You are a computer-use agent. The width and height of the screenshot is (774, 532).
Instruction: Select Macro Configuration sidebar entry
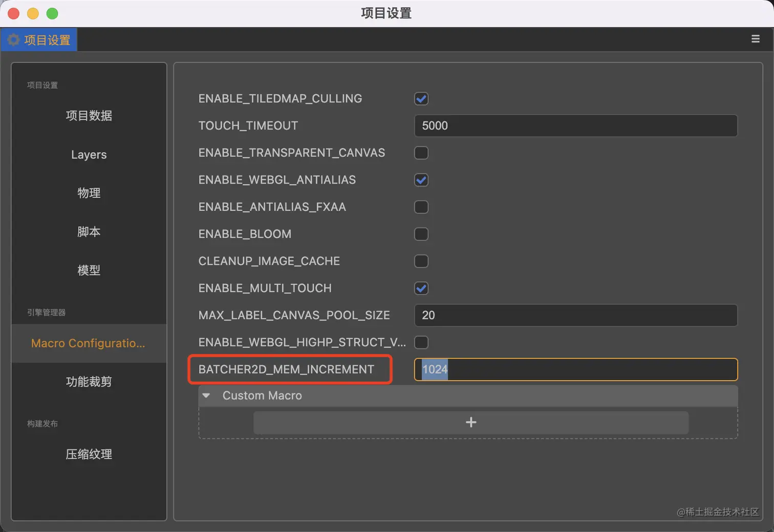click(x=89, y=343)
